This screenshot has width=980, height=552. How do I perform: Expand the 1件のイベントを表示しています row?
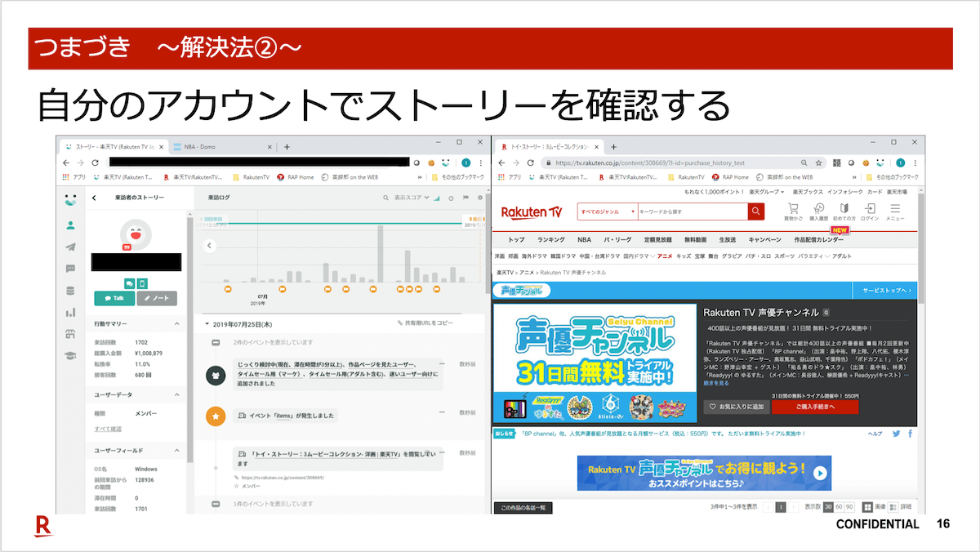tap(216, 505)
